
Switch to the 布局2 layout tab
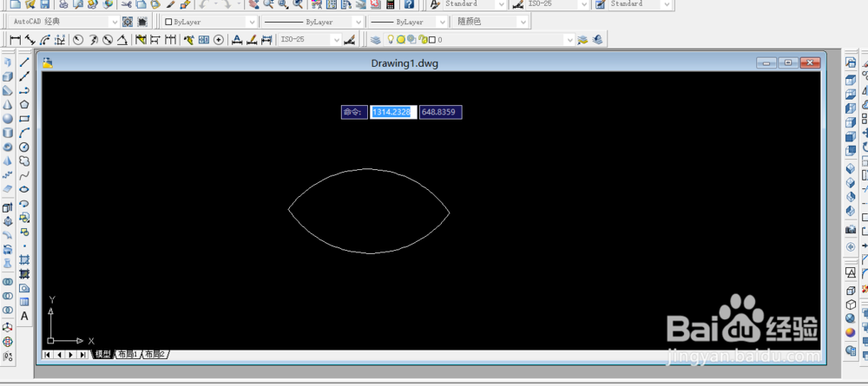pos(155,355)
